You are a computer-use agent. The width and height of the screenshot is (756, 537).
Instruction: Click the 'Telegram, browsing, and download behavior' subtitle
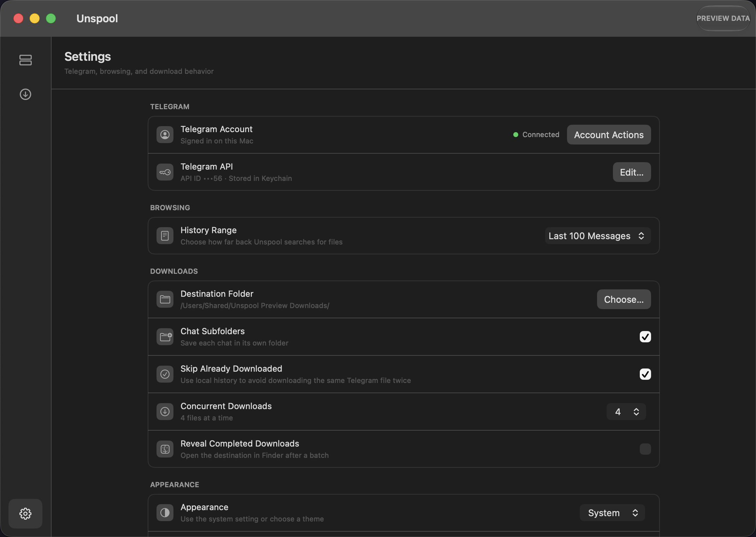139,71
